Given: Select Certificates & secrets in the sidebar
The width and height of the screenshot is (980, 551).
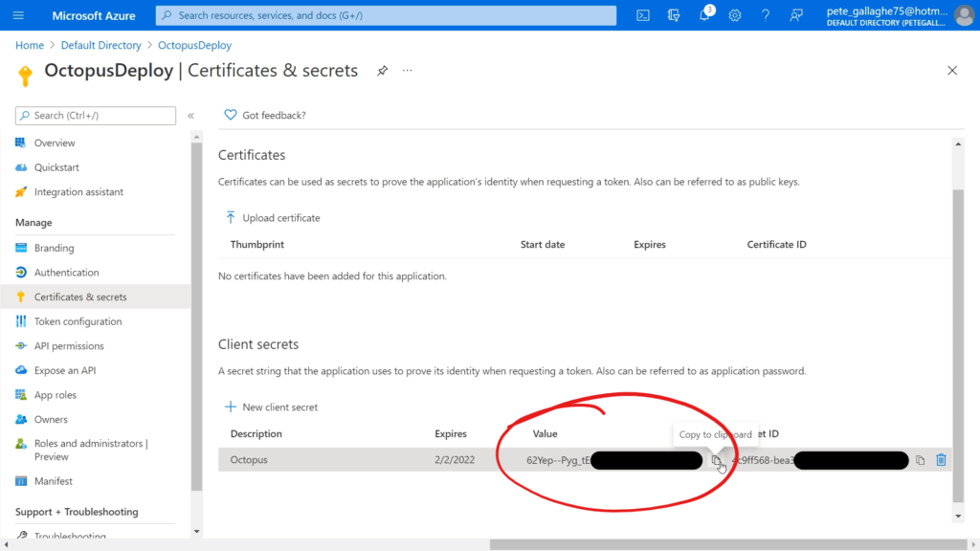Looking at the screenshot, I should (x=95, y=297).
